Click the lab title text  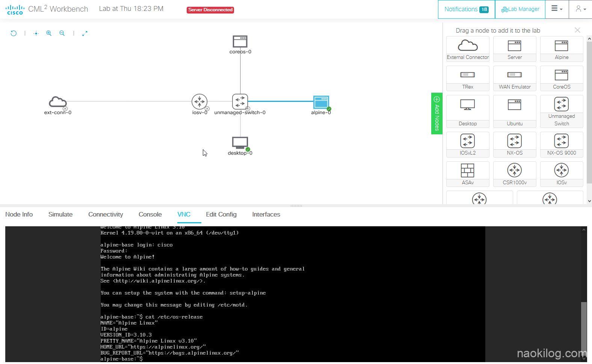click(x=131, y=9)
